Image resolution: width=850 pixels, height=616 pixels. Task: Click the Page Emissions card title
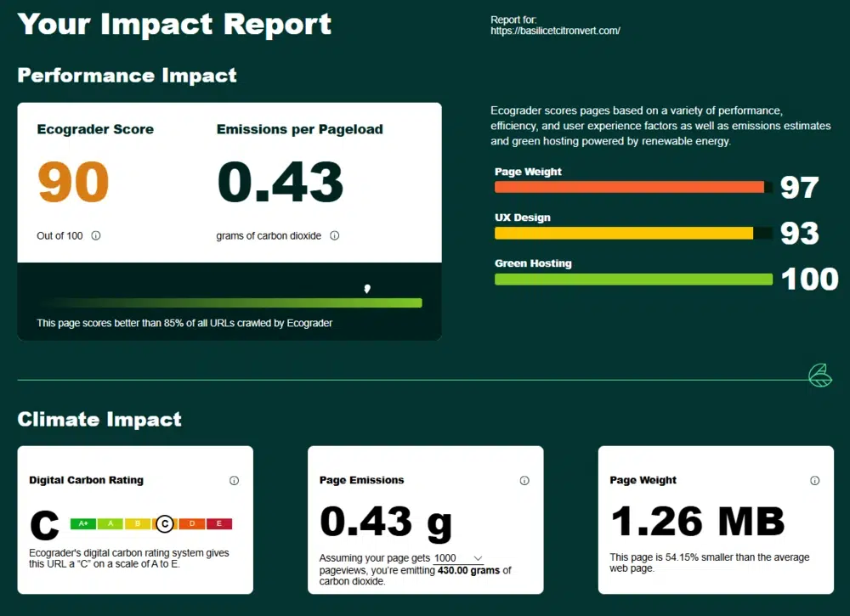tap(361, 480)
